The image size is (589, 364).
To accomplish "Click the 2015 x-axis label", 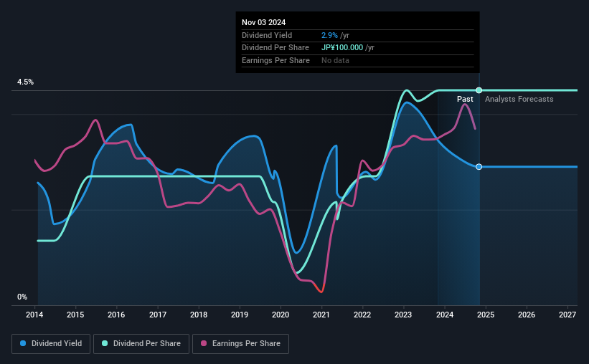I will click(75, 315).
